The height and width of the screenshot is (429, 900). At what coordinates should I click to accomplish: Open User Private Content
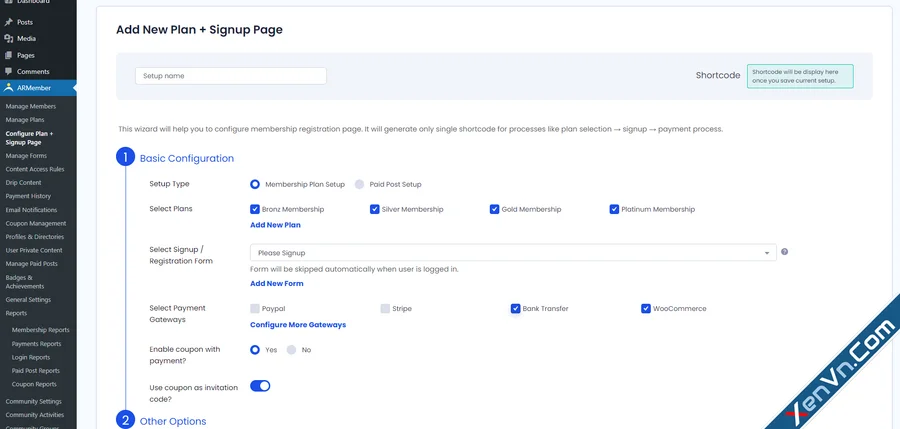[x=34, y=250]
